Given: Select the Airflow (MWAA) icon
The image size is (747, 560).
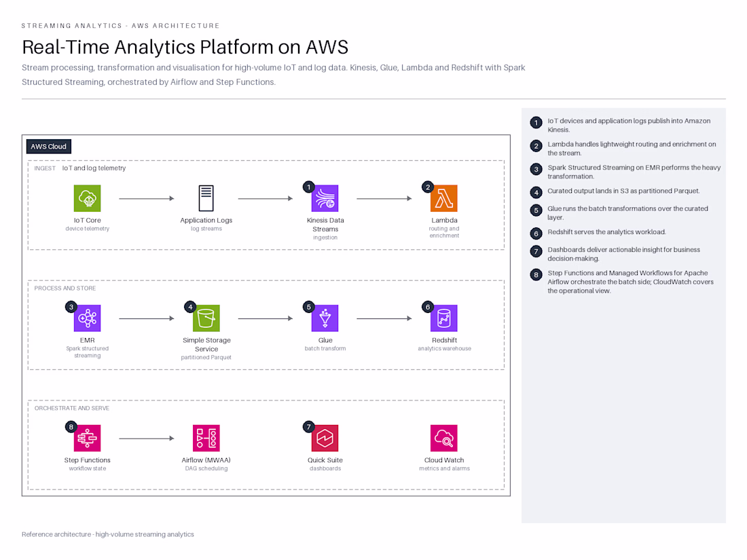Looking at the screenshot, I should [206, 438].
